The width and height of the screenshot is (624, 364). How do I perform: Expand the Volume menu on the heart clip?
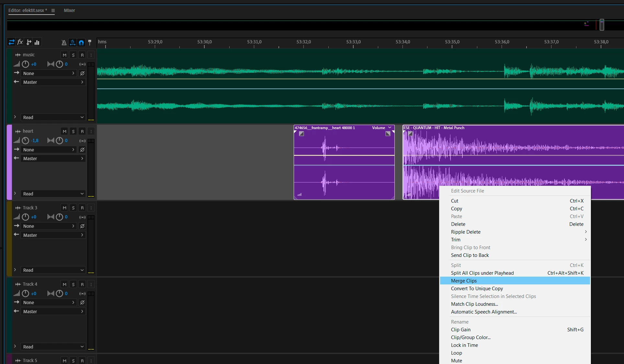coord(390,127)
